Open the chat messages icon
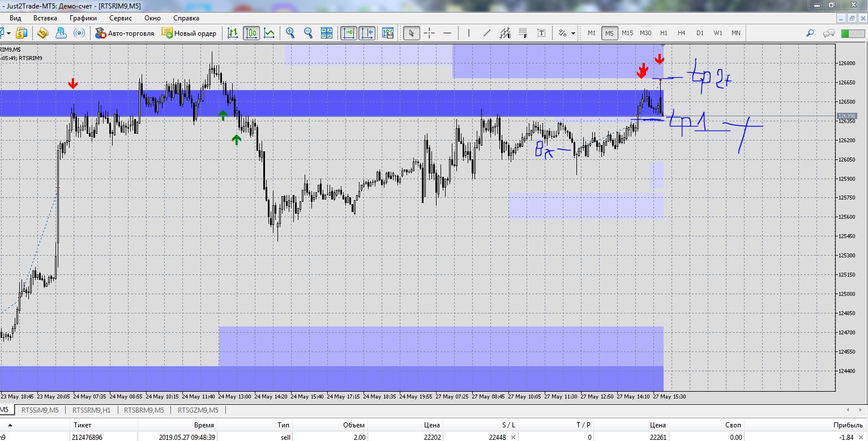 829,33
